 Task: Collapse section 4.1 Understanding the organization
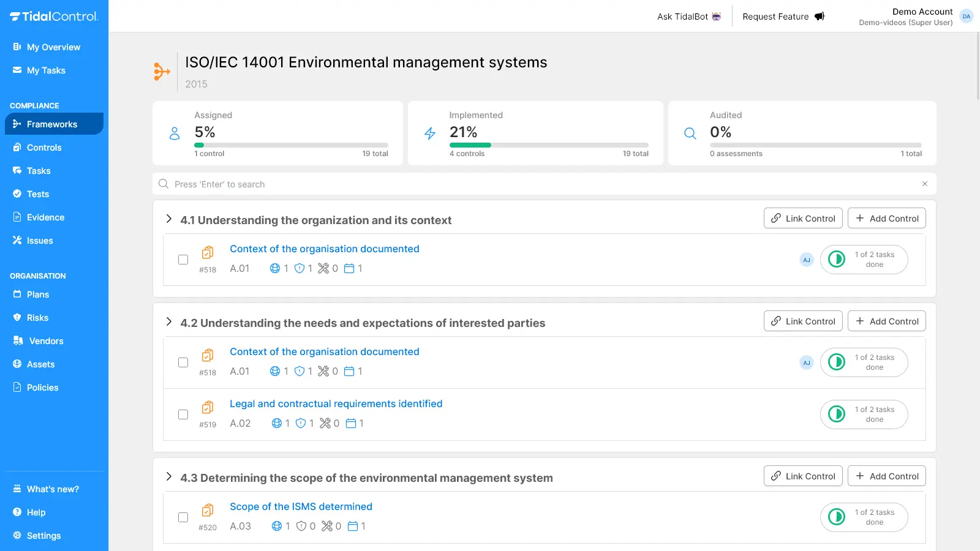169,219
